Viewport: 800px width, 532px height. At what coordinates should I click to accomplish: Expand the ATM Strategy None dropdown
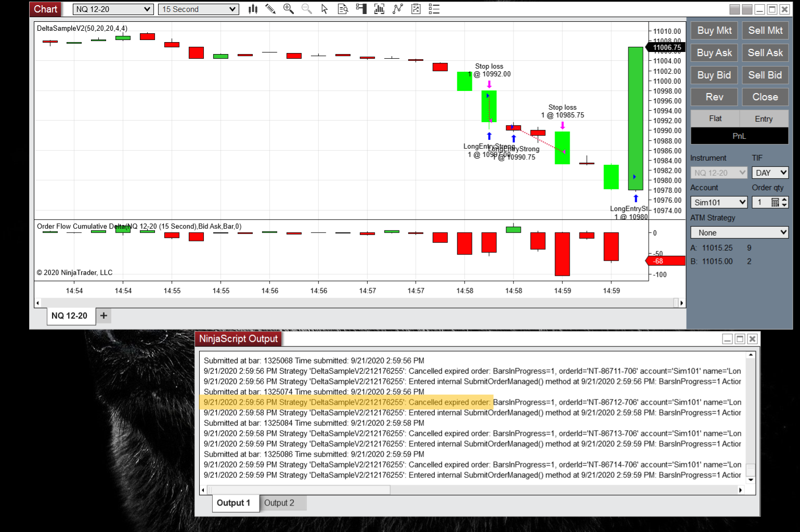click(740, 232)
